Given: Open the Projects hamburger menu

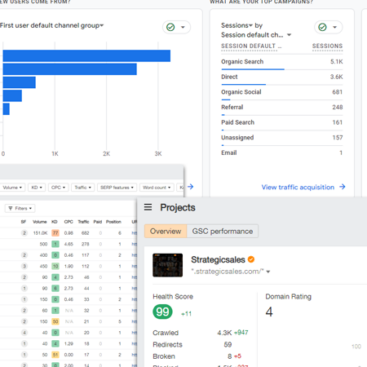Looking at the screenshot, I should pos(148,207).
